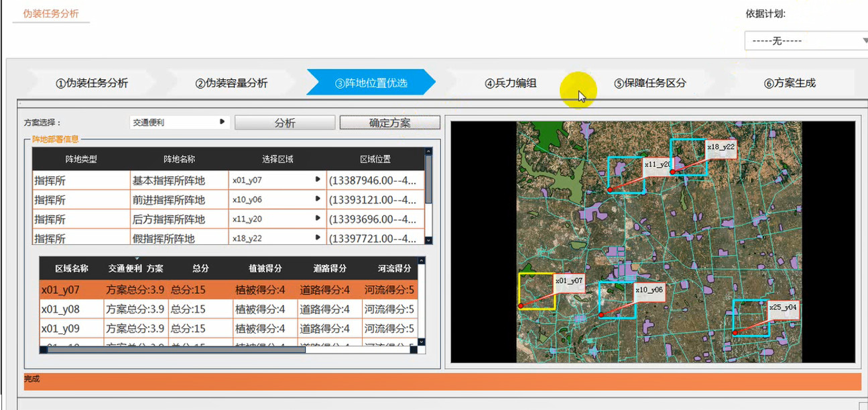The height and width of the screenshot is (410, 868).
Task: Select the highlighted x01_y07 score row
Action: click(x=229, y=290)
